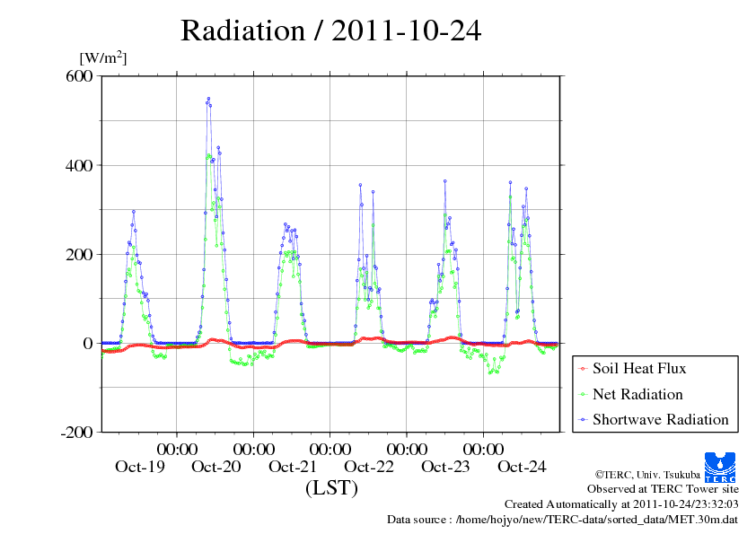Click the Oct-22 date label

(369, 467)
